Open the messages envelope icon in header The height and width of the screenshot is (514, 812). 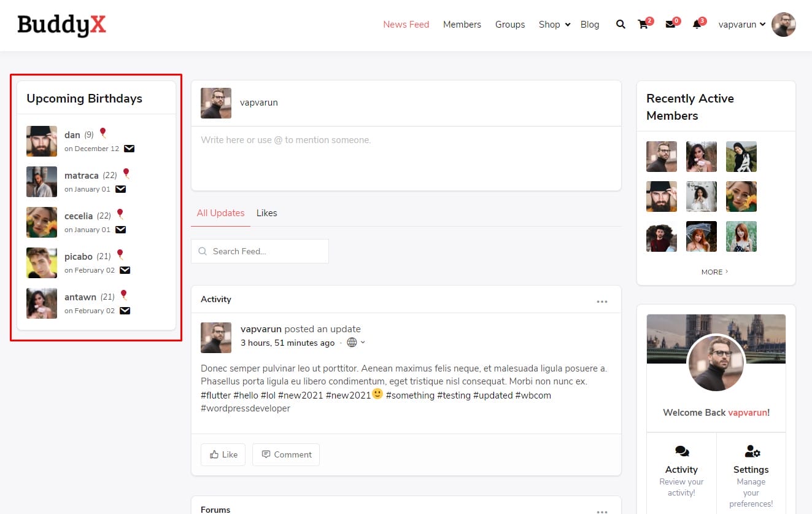(x=670, y=25)
